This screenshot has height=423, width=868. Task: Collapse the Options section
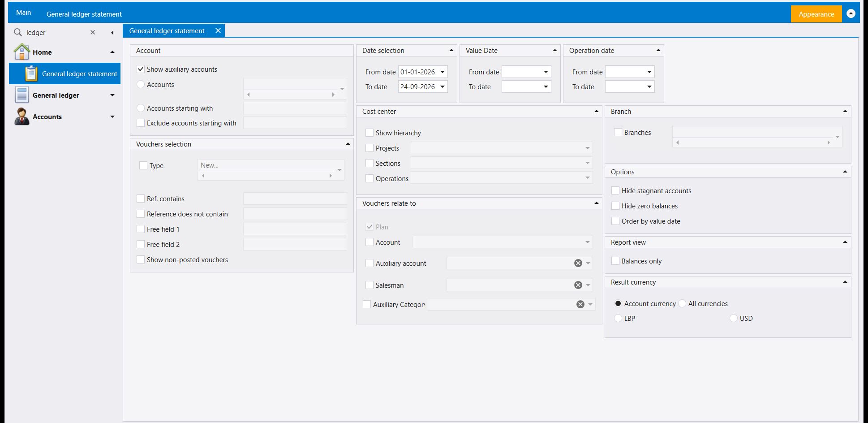[x=845, y=172]
